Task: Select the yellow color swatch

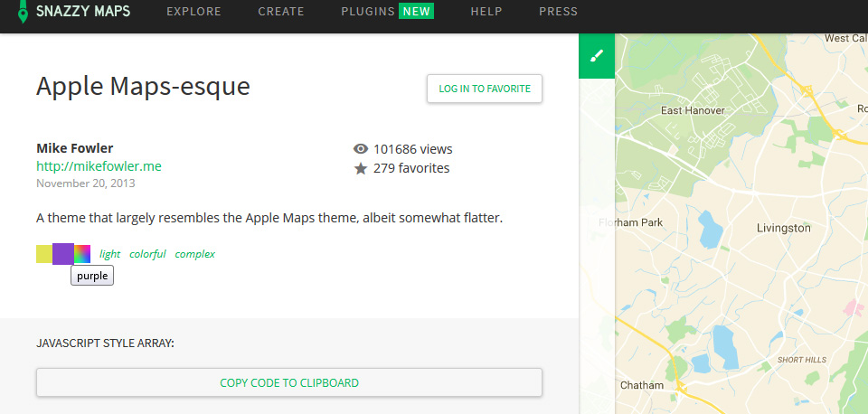Action: [44, 254]
